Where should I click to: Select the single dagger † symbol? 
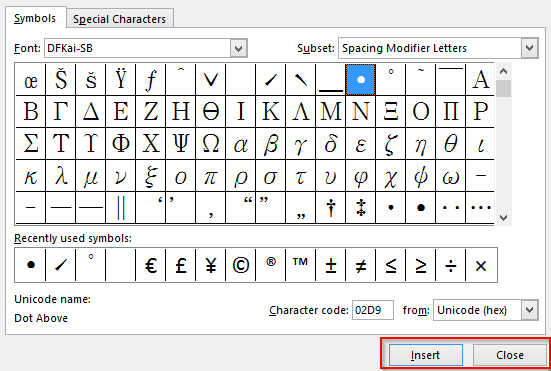tap(331, 207)
